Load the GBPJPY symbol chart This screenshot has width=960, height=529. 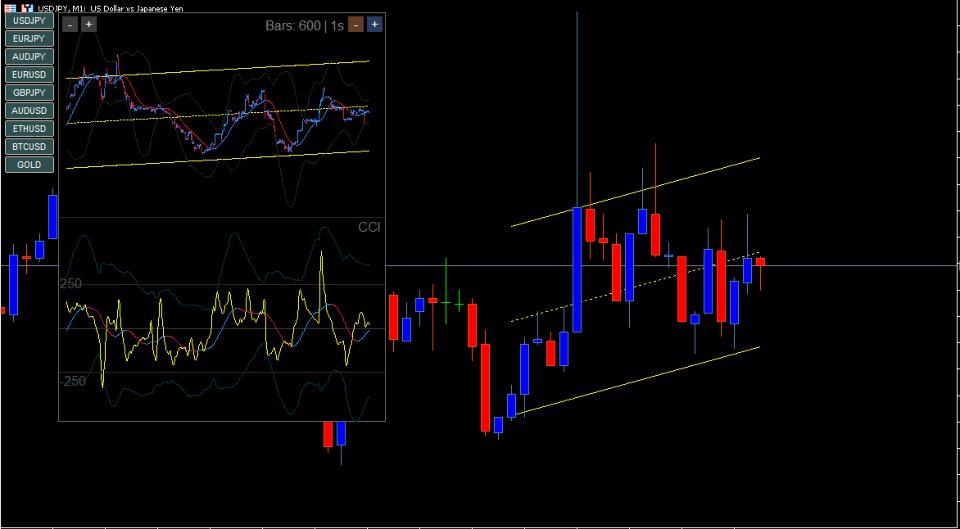[29, 92]
